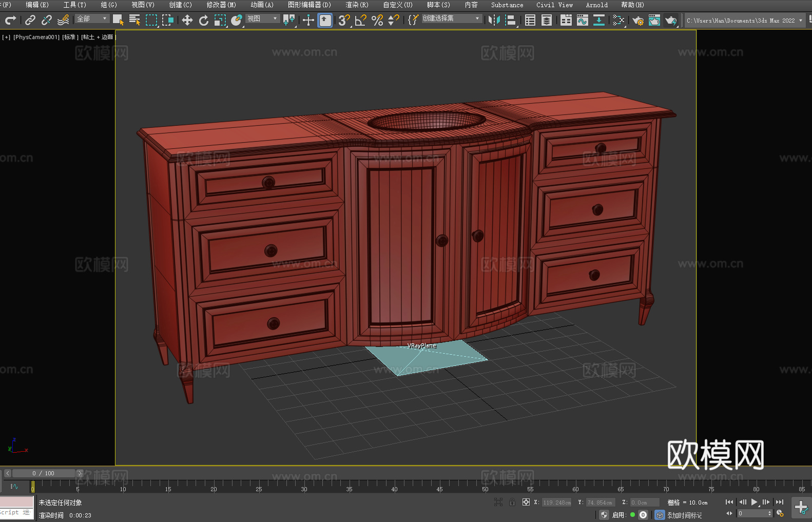Image resolution: width=812 pixels, height=522 pixels.
Task: Click the Unlink selection icon
Action: point(47,20)
